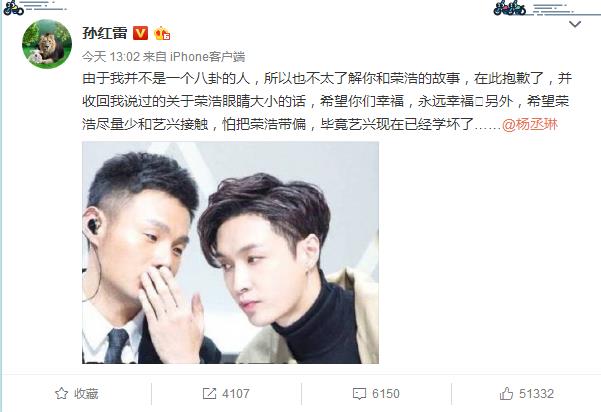Click the comment bubble icon

pos(359,394)
